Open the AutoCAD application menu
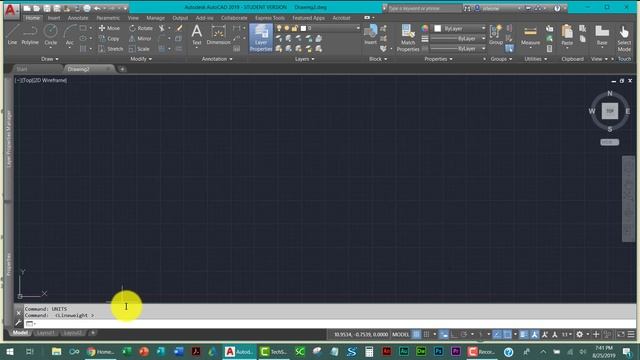The image size is (640, 360). pos(10,10)
